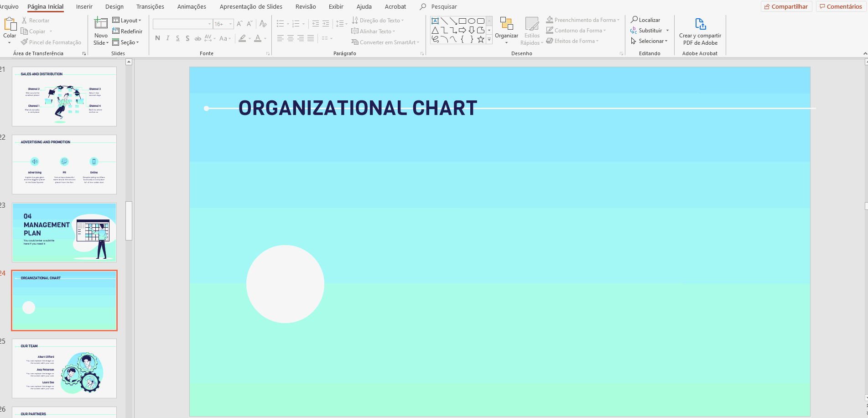Select the text box shape in gallery
Screen dimensions: 868x418
tap(435, 21)
